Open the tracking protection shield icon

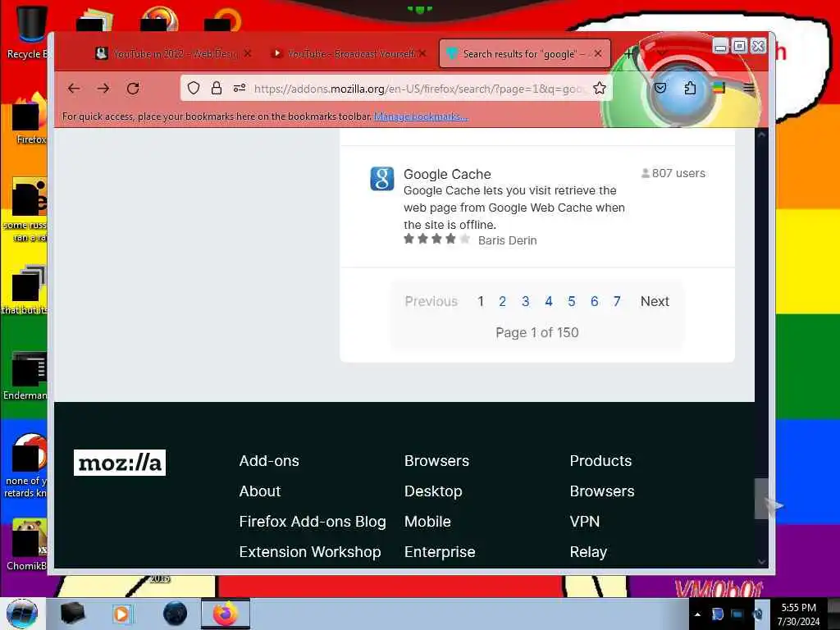(194, 89)
